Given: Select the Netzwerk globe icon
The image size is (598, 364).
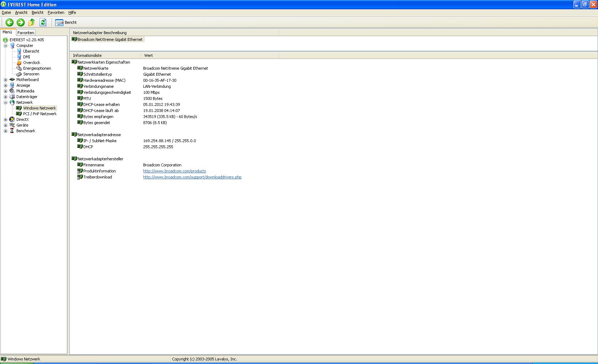Looking at the screenshot, I should (x=12, y=102).
